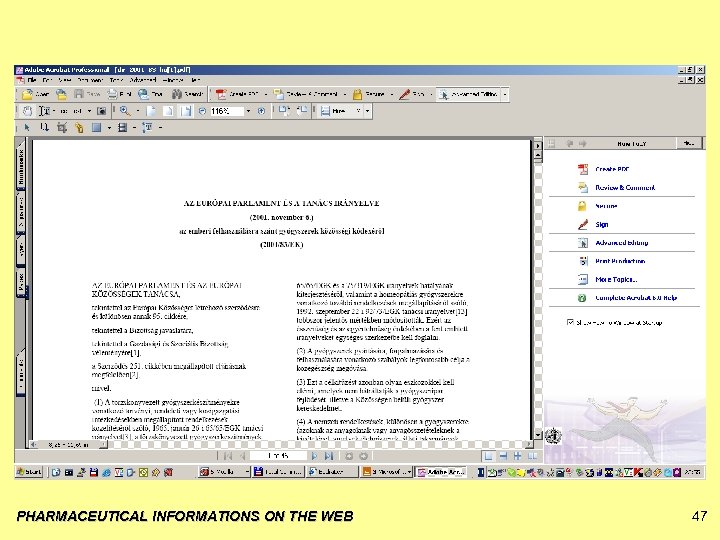Decrease zoom with the minus button
The width and height of the screenshot is (720, 540).
pyautogui.click(x=202, y=111)
